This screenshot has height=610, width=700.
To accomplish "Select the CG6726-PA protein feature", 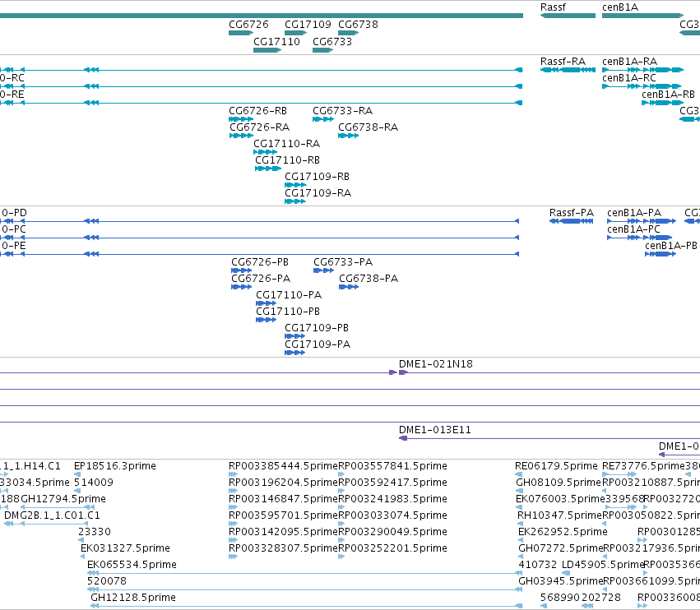I will click(242, 287).
